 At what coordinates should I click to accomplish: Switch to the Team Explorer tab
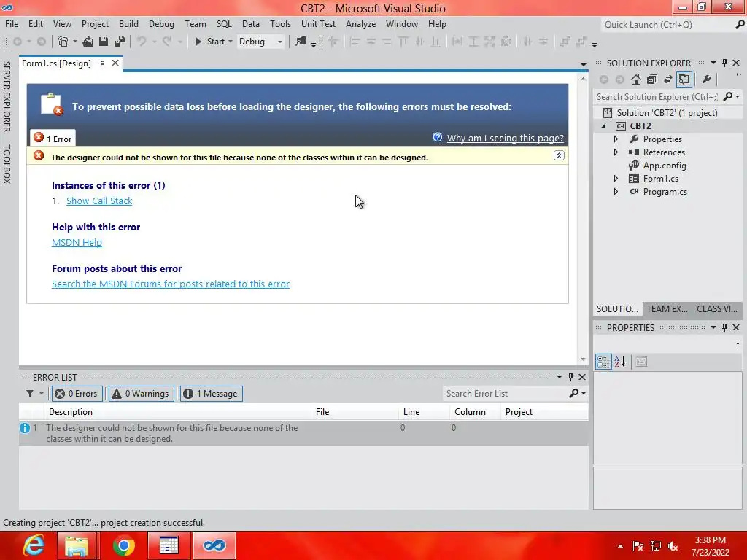point(667,309)
